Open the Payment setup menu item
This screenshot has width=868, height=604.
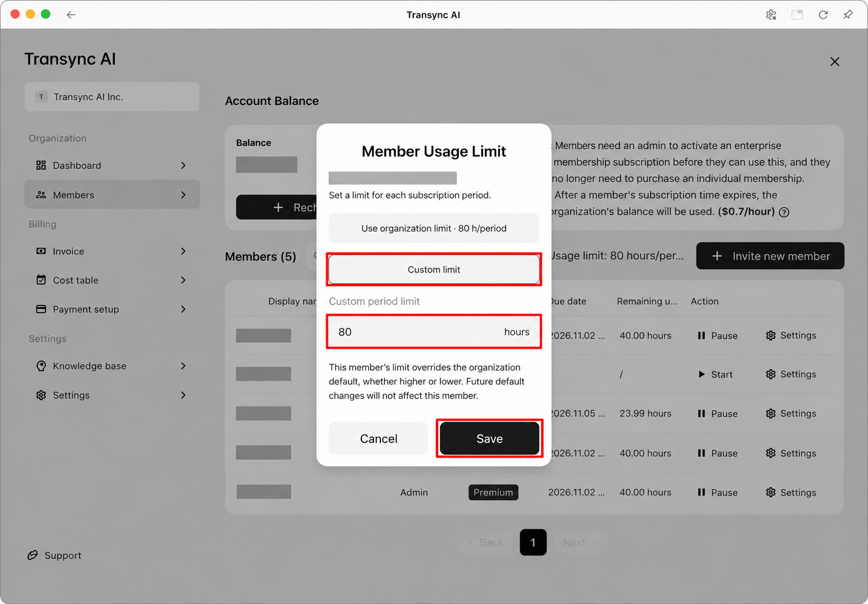tap(112, 309)
